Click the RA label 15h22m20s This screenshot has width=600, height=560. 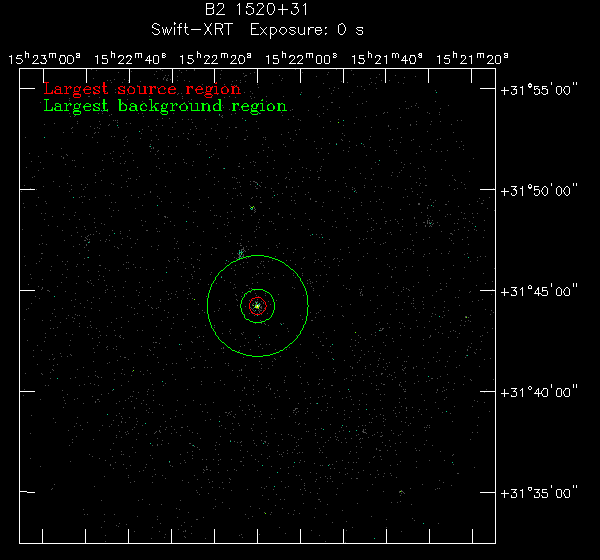pos(215,59)
